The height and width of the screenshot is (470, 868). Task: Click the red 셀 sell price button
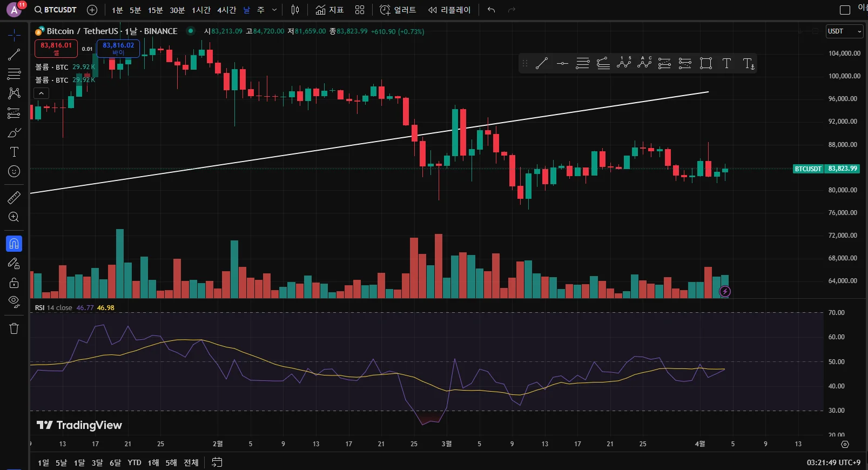click(x=56, y=49)
